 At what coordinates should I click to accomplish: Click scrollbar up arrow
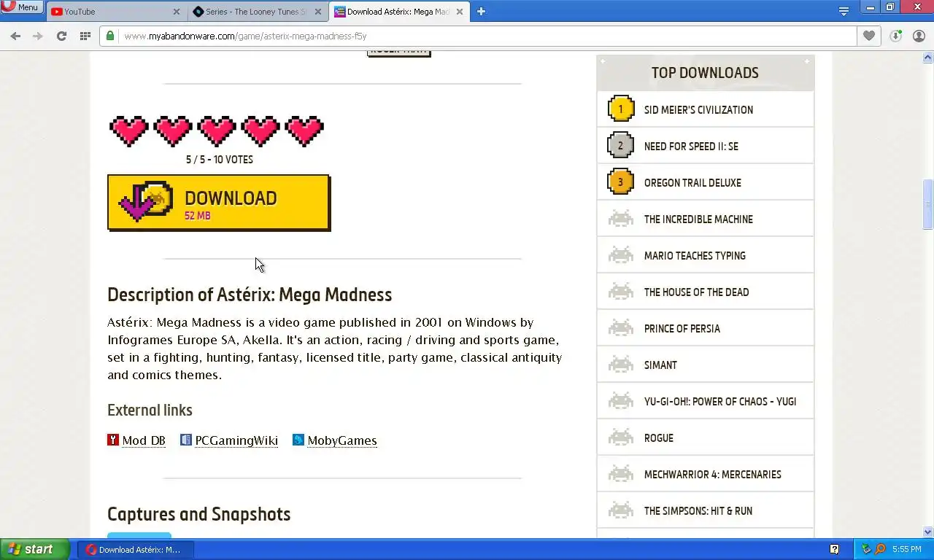point(928,58)
